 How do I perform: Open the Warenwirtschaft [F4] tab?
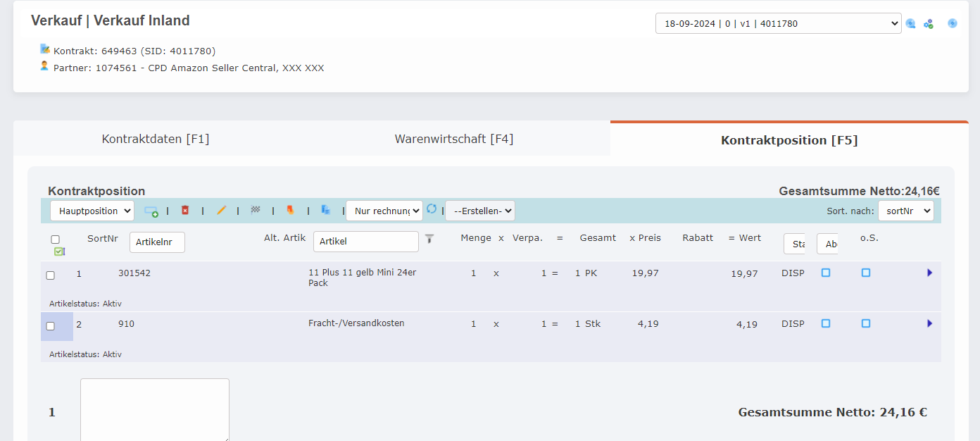(453, 139)
